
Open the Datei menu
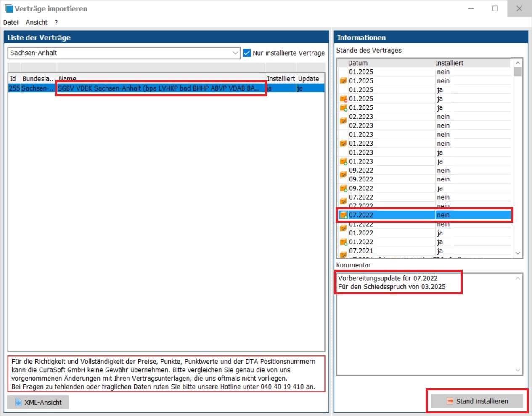[x=11, y=22]
